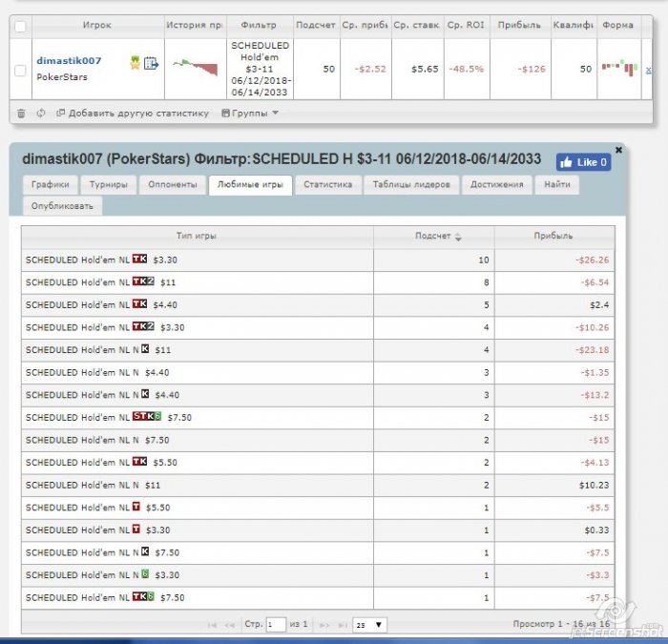This screenshot has width=668, height=644.
Task: Select profit value $10.23
Action: click(x=594, y=485)
